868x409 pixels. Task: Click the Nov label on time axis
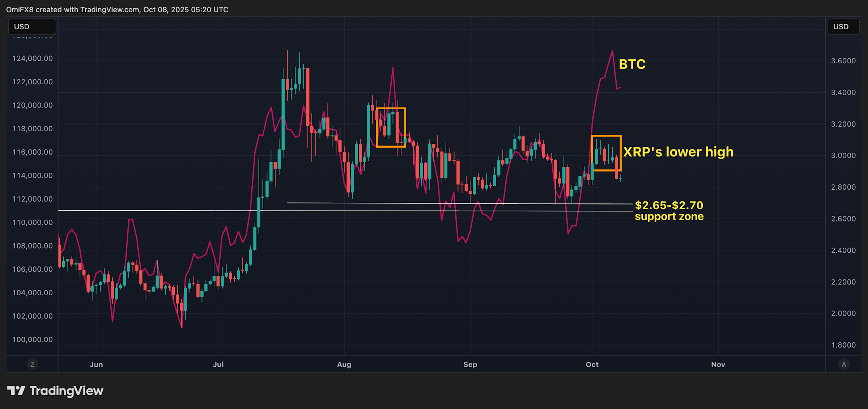tap(718, 364)
